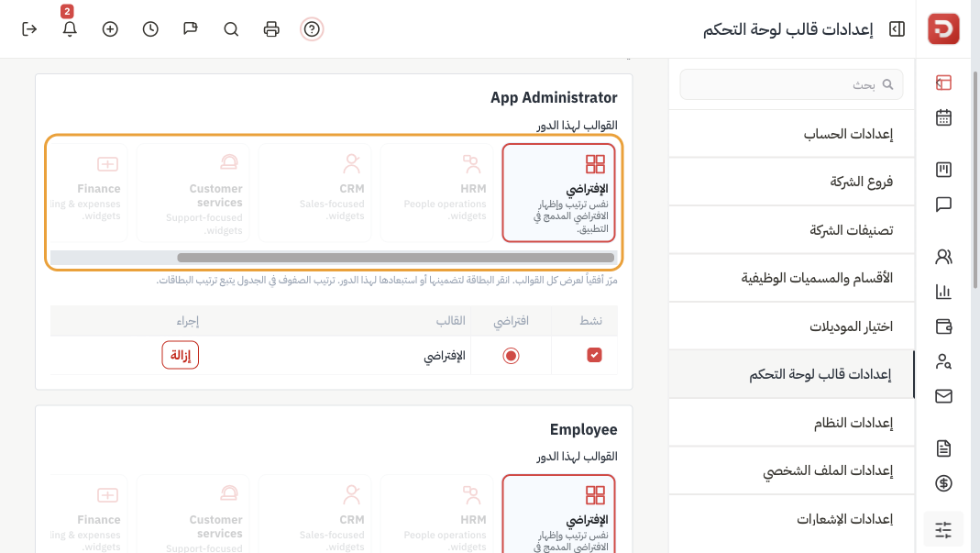Open chat bubble icon in right rail
Viewport: 980px width, 553px height.
tap(943, 205)
